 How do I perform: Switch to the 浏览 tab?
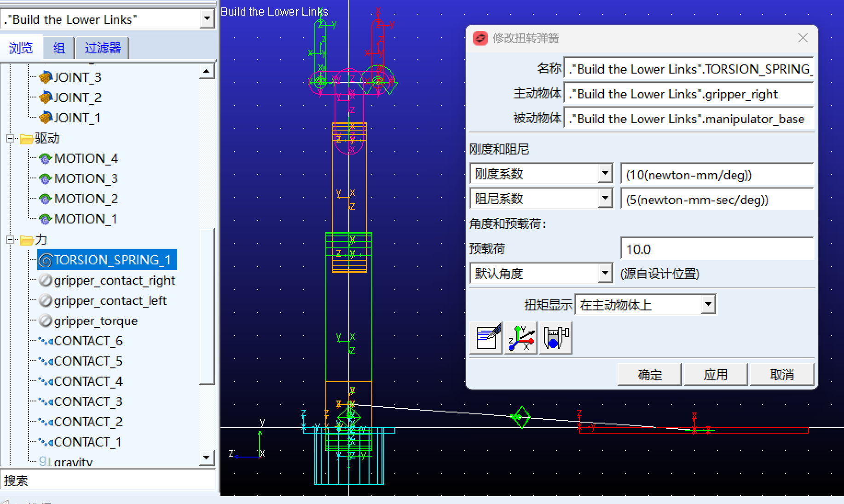click(x=21, y=48)
